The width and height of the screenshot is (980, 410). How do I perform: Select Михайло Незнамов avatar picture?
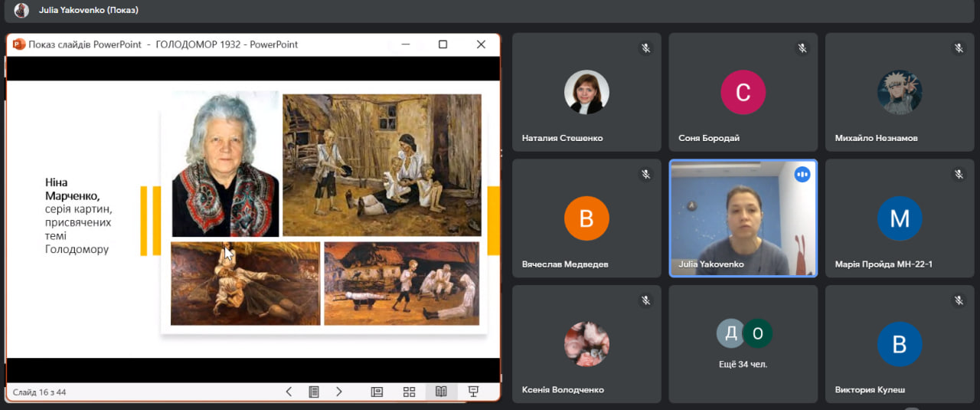[900, 92]
